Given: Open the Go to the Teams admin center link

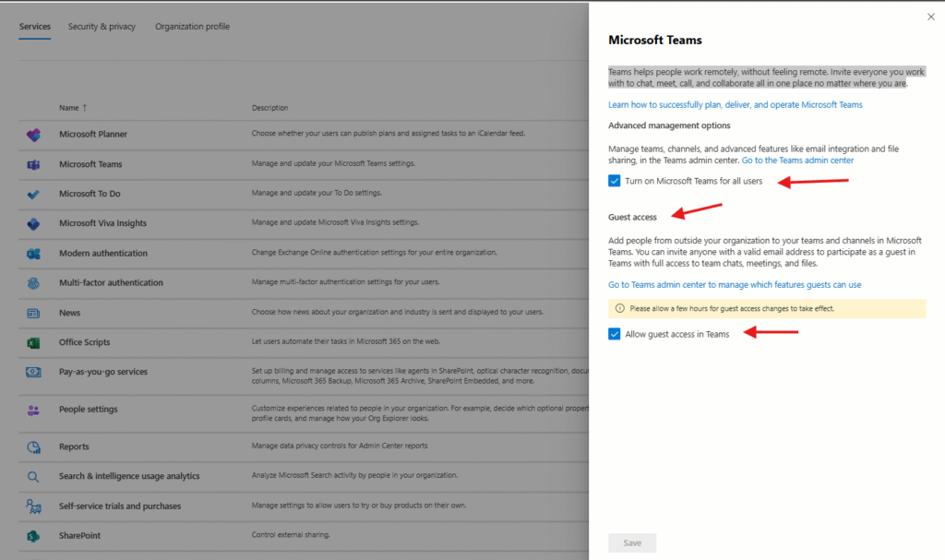Looking at the screenshot, I should (x=797, y=161).
